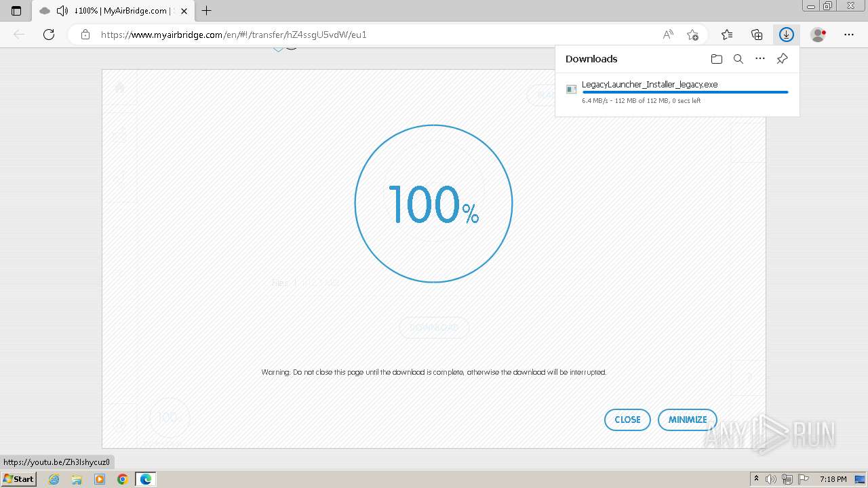Open the media player taskbar icon
The height and width of the screenshot is (488, 868).
[100, 479]
